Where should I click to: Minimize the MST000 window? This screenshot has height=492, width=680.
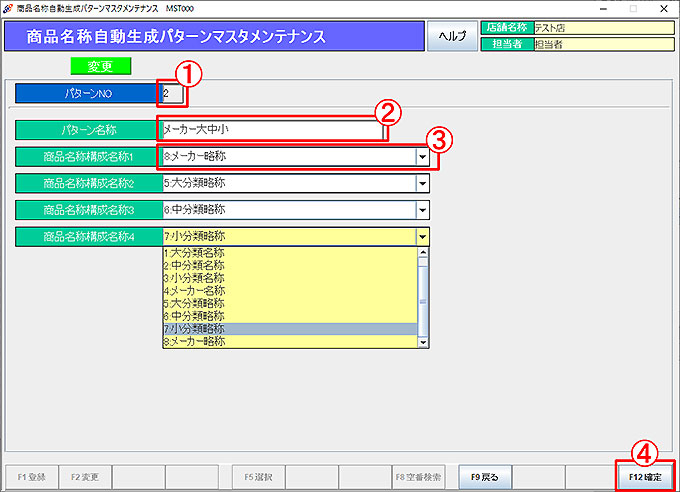click(603, 9)
